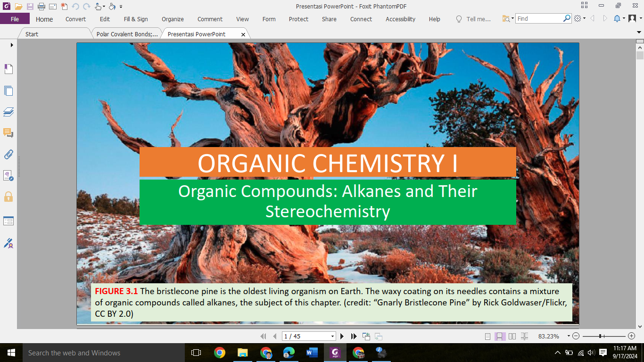Expand the notification bell dropdown

point(624,19)
